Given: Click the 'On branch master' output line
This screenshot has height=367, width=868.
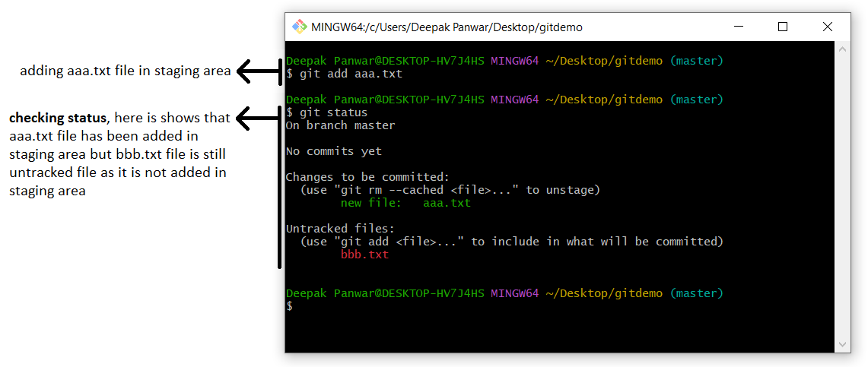Looking at the screenshot, I should click(341, 125).
